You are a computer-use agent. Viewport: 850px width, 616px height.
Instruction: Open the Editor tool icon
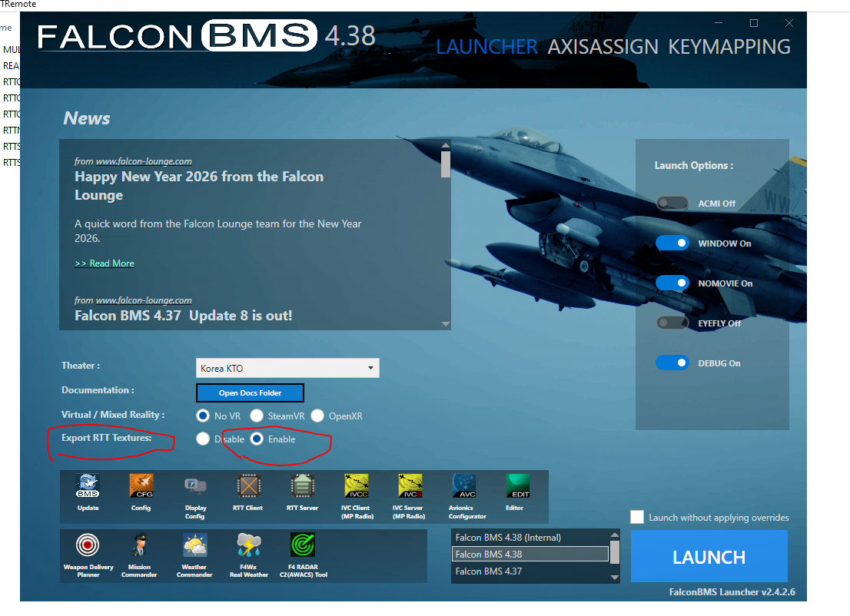tap(517, 486)
